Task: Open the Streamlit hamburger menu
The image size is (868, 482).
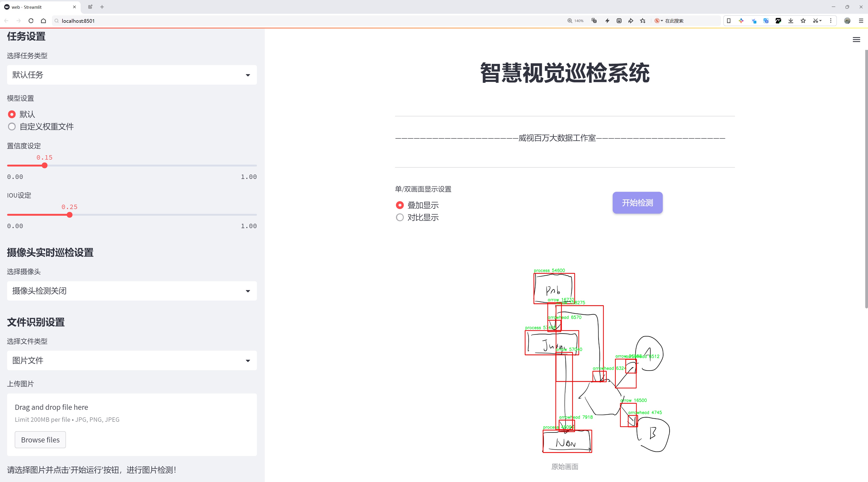Action: tap(856, 40)
